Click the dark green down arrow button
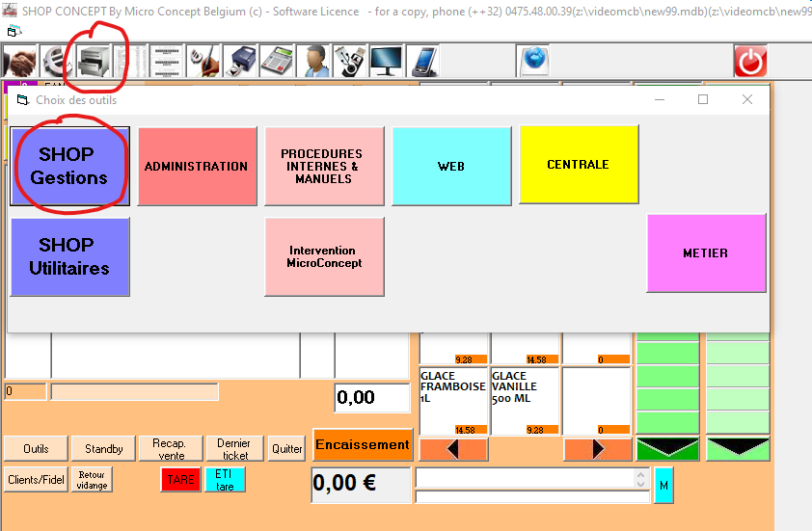 (x=667, y=449)
